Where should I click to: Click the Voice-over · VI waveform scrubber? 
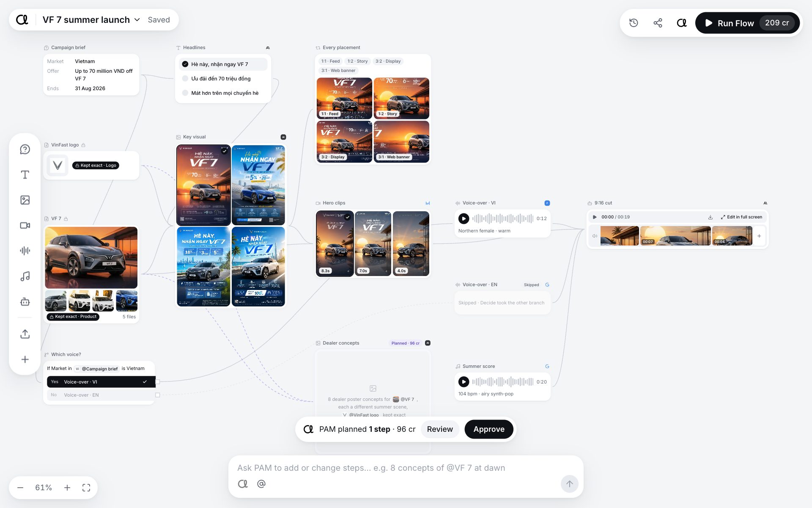(x=502, y=218)
